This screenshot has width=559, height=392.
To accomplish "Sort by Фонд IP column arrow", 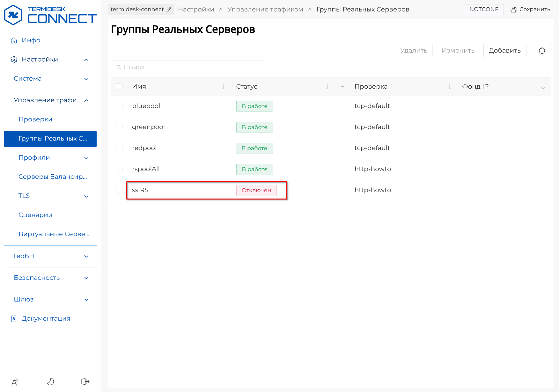I will pos(543,87).
